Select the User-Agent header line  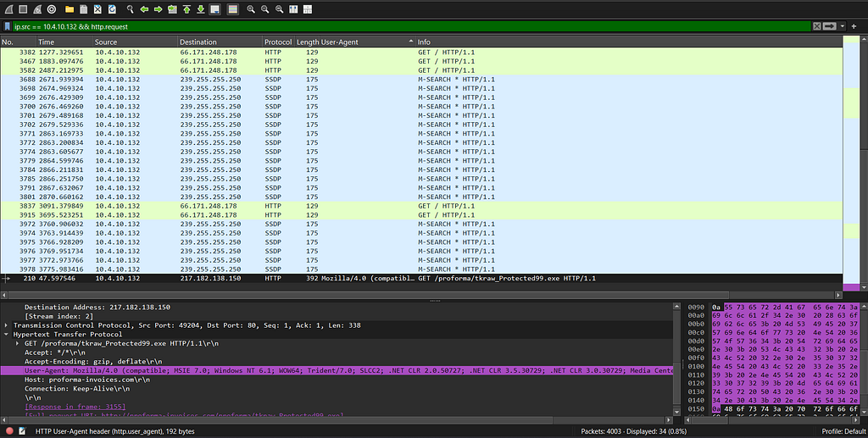337,370
